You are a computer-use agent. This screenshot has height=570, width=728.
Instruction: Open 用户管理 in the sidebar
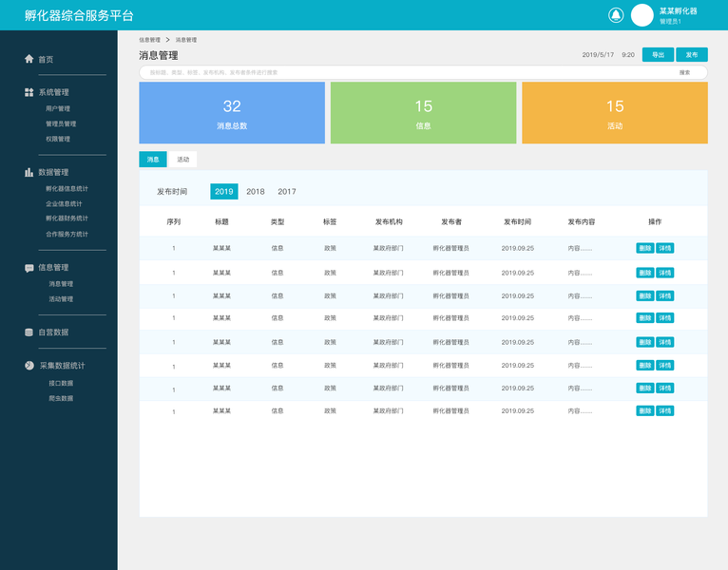58,108
